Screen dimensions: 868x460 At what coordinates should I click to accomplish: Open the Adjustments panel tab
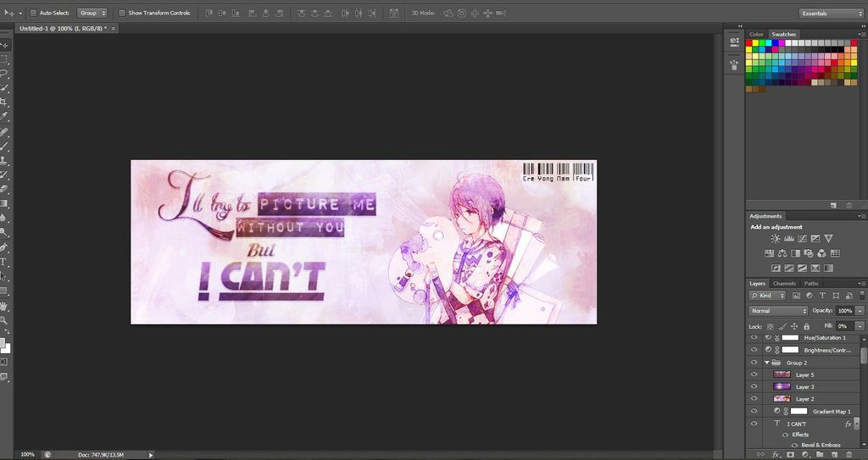[x=765, y=216]
